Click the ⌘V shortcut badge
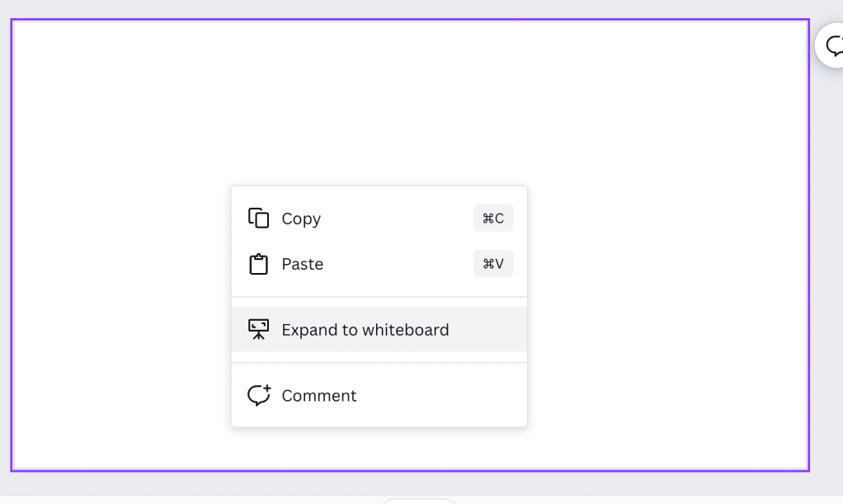 [x=493, y=264]
